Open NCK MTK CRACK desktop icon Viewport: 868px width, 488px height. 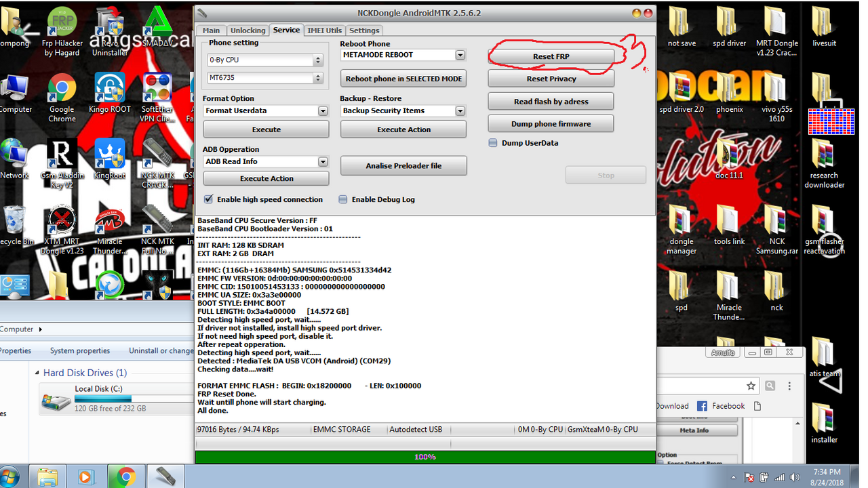[x=157, y=164]
